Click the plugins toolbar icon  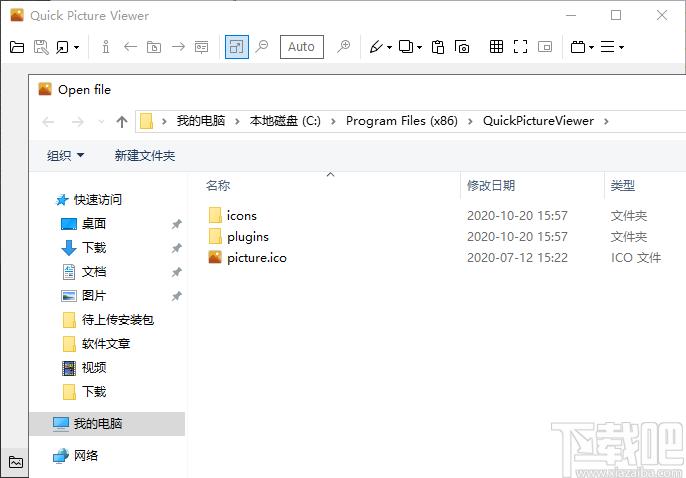578,47
